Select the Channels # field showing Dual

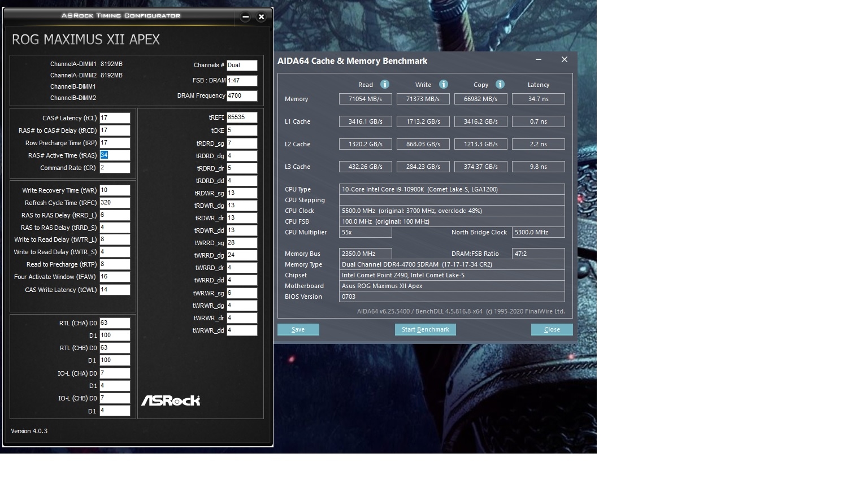[242, 66]
